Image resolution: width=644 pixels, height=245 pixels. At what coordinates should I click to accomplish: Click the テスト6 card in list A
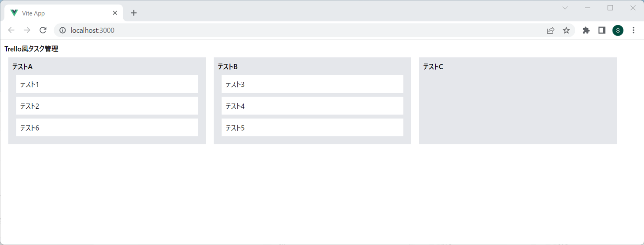pyautogui.click(x=107, y=128)
